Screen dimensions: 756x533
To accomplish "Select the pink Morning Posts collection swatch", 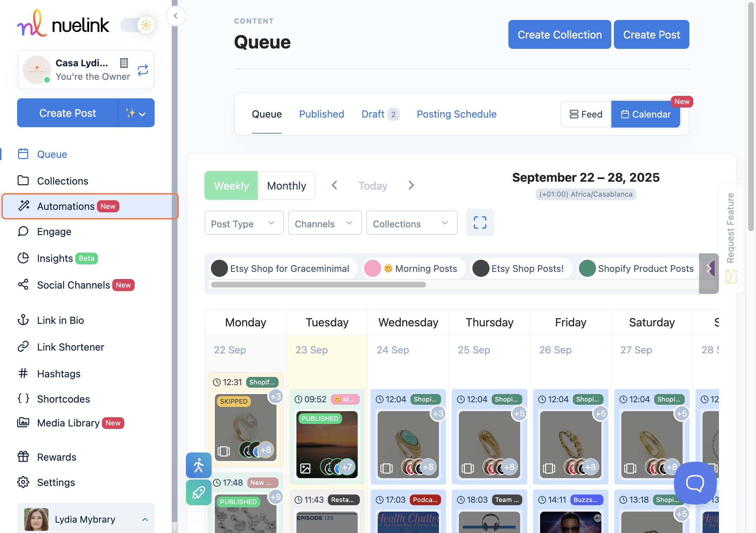I will (372, 268).
